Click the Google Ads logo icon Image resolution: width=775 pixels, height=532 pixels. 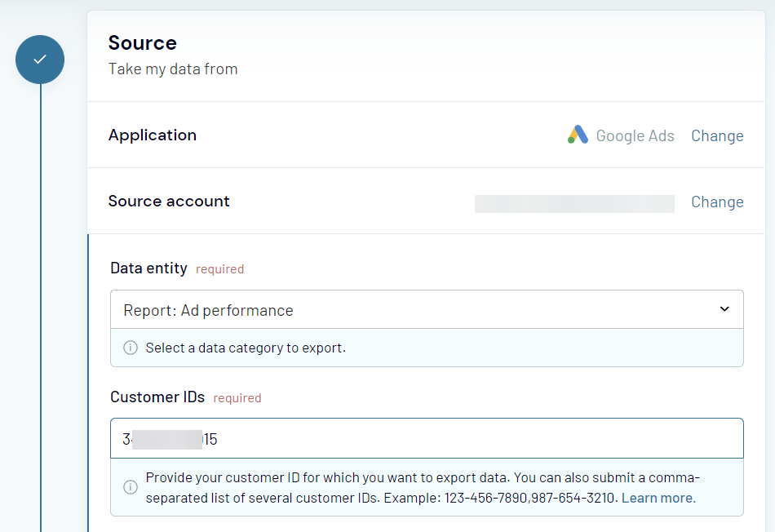[578, 135]
